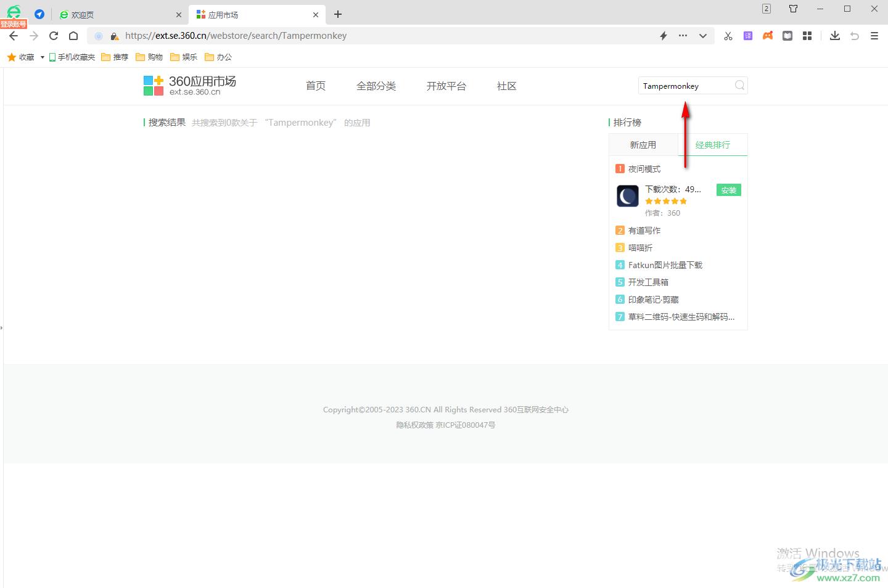Expand the address bar dropdown arrow

702,36
